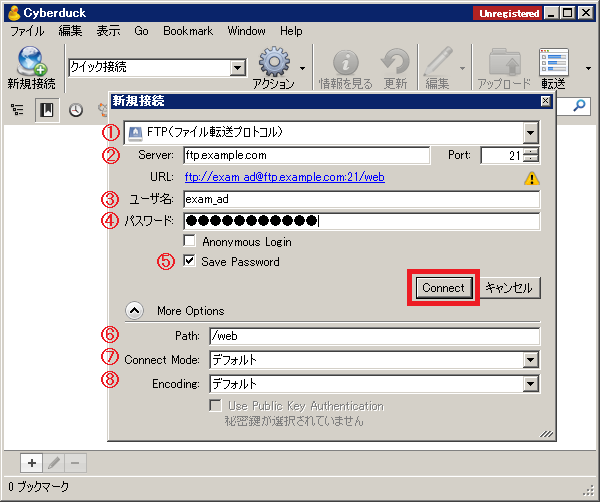
Task: Click the ユーザ名 username field
Action: click(x=362, y=199)
